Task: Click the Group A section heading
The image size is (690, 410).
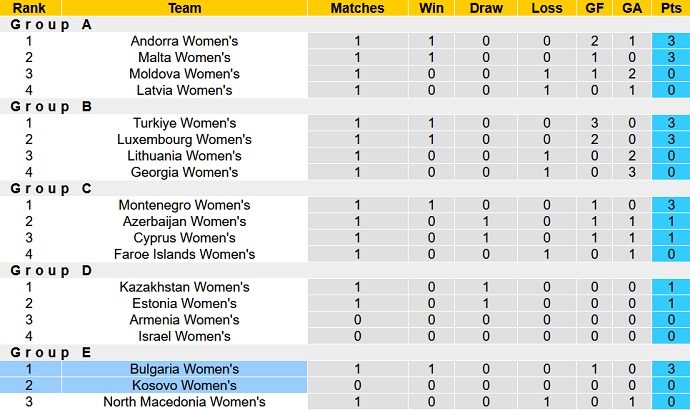Action: pyautogui.click(x=51, y=25)
